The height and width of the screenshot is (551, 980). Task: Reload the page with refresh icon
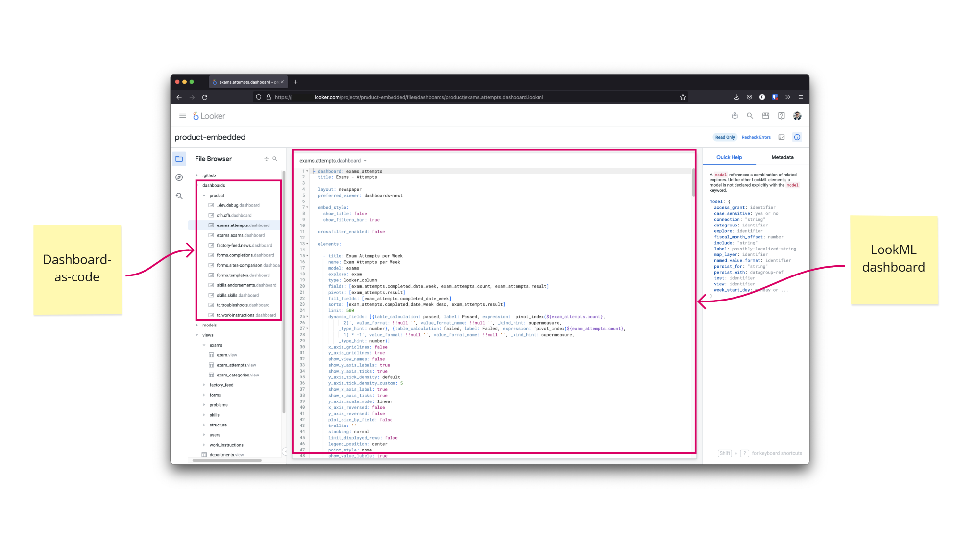pos(205,97)
